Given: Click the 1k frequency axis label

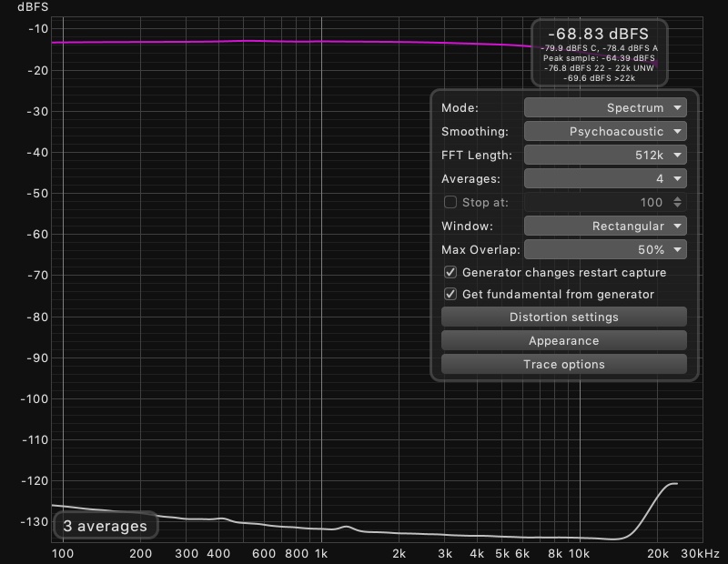Looking at the screenshot, I should [322, 553].
